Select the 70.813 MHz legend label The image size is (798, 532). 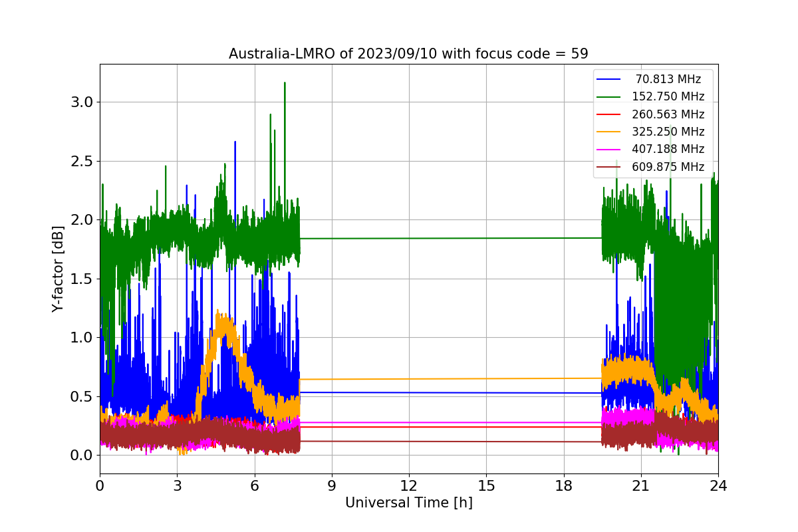(668, 79)
